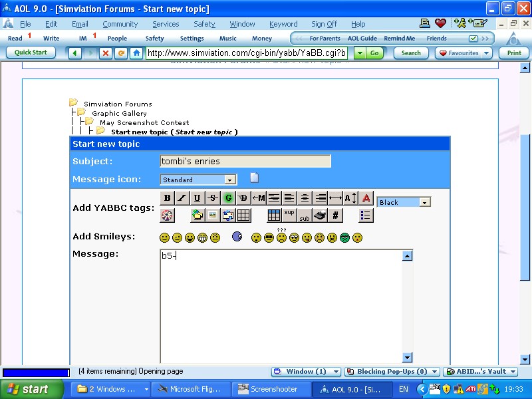The height and width of the screenshot is (399, 532).
Task: Open the Windows Start button
Action: [31, 389]
